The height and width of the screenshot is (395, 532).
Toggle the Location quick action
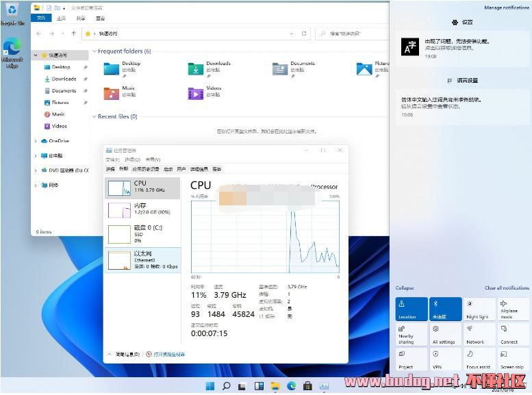[411, 309]
